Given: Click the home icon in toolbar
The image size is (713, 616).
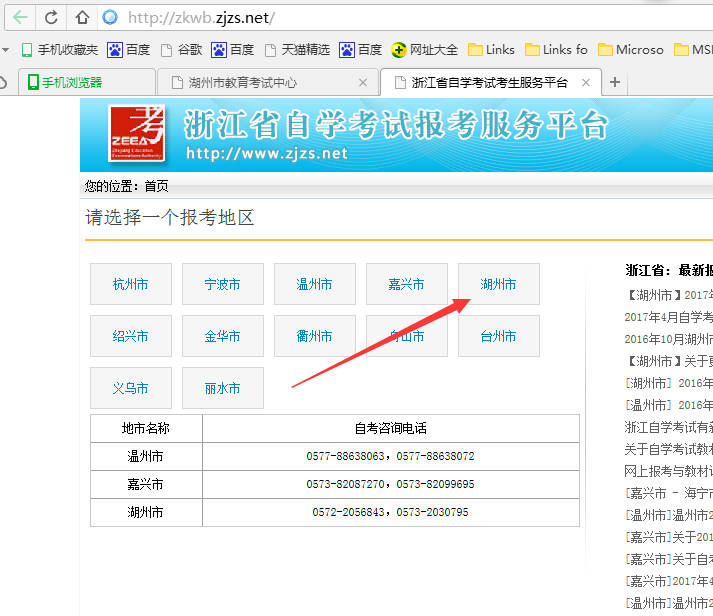Looking at the screenshot, I should tap(82, 18).
